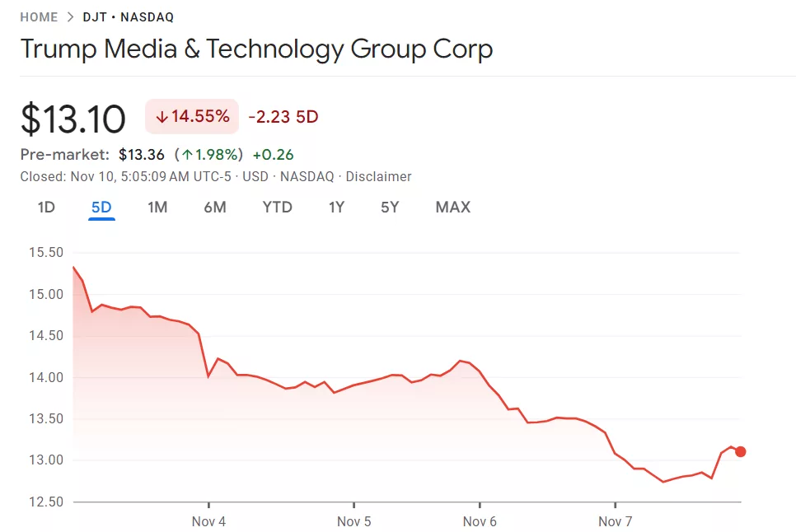Select the 5D time range tab
Viewport: 796px width, 532px height.
[x=101, y=208]
